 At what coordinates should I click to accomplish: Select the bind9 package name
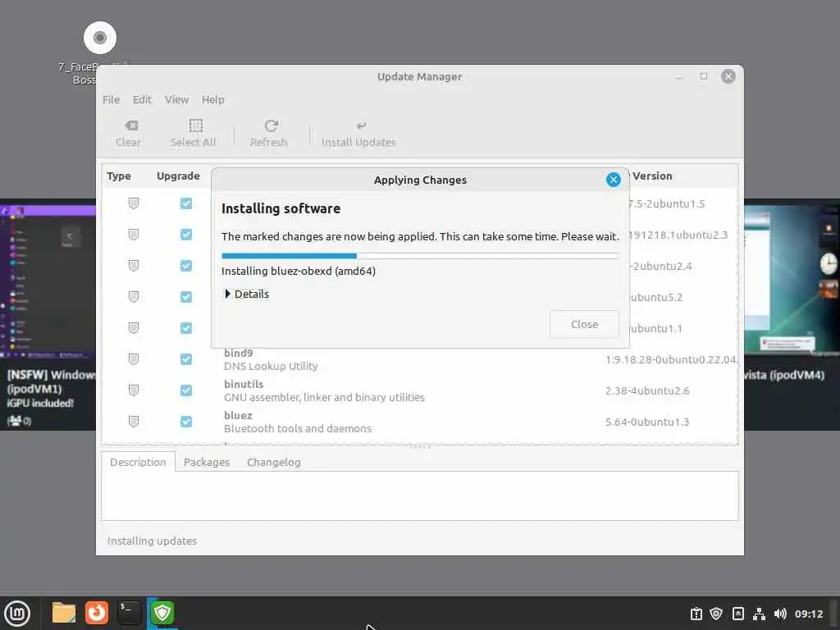(x=239, y=353)
